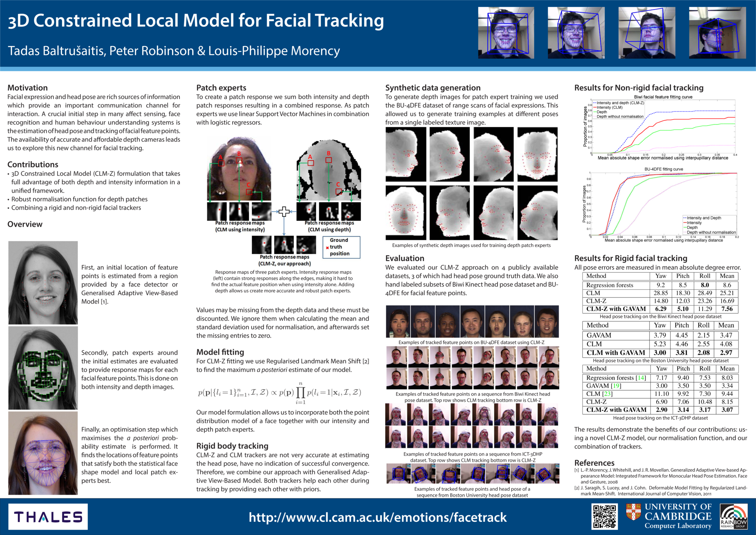
Task: Click the Rainbow Research Group logo
Action: pos(734,516)
